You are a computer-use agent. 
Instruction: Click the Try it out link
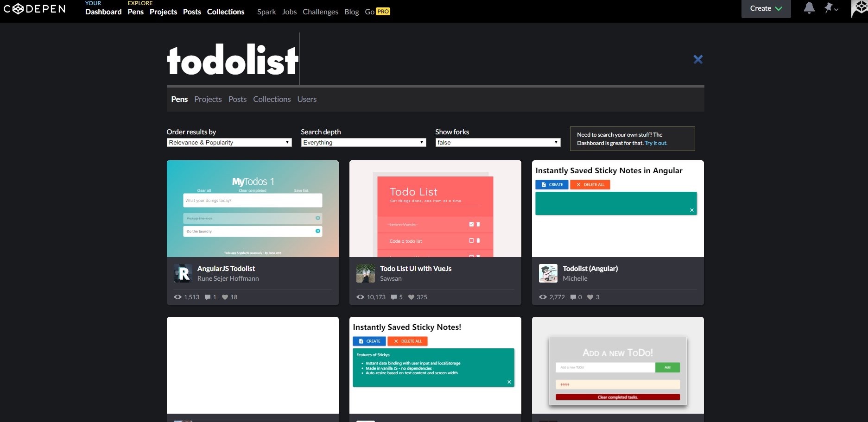[x=656, y=143]
